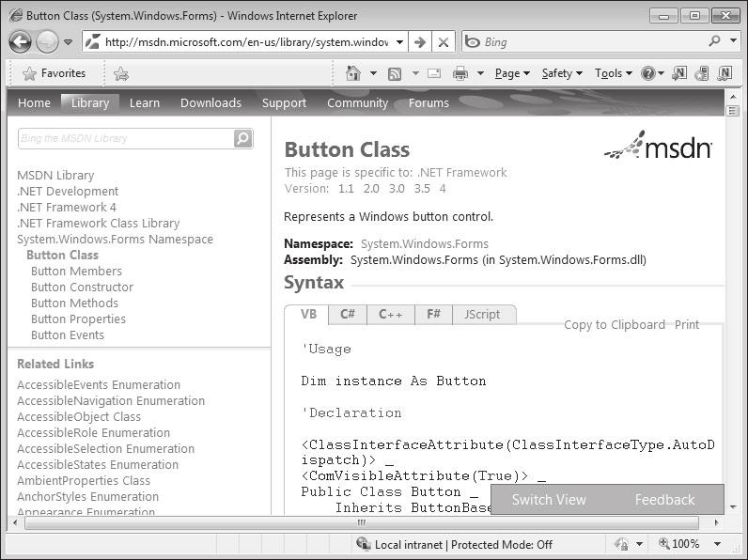Expand the Home button dropdown arrow
The image size is (748, 560).
[x=373, y=73]
